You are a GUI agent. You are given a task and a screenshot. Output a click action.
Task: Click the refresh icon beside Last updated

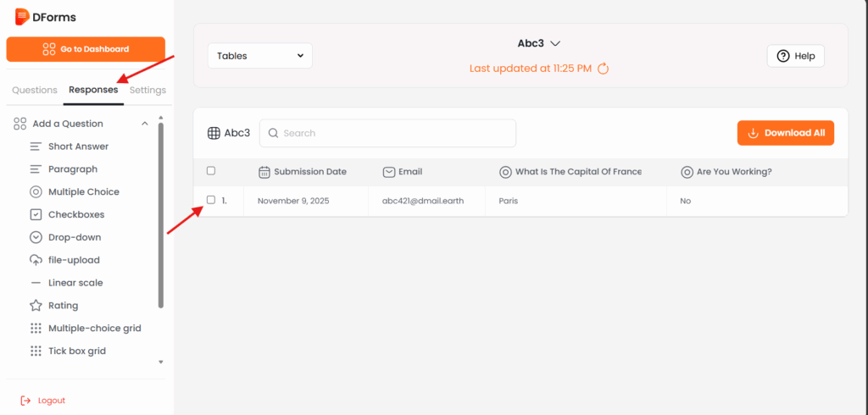[604, 69]
